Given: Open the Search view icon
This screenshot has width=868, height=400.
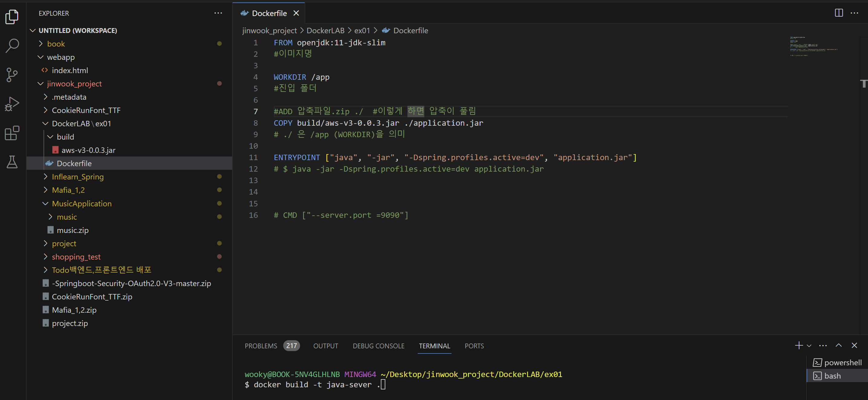Looking at the screenshot, I should 12,45.
